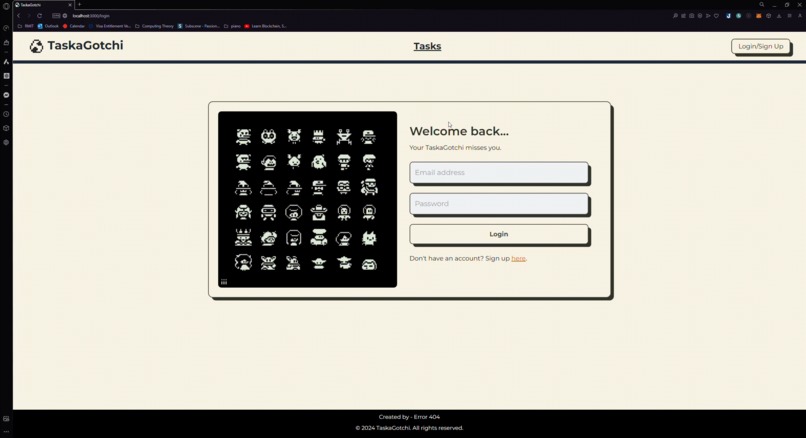
Task: Open the Outlook bookmark
Action: tap(48, 26)
